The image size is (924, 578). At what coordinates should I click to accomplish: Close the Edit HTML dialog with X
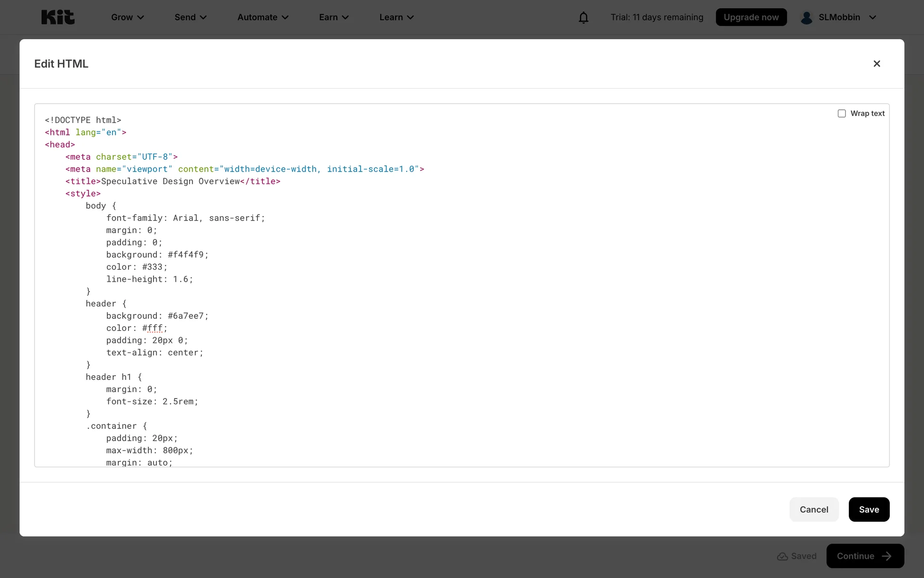[876, 64]
